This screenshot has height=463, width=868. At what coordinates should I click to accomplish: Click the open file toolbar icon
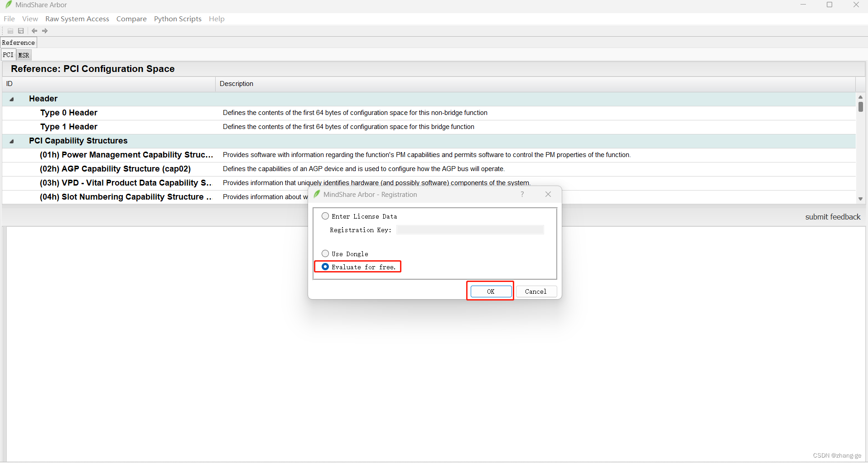click(10, 30)
